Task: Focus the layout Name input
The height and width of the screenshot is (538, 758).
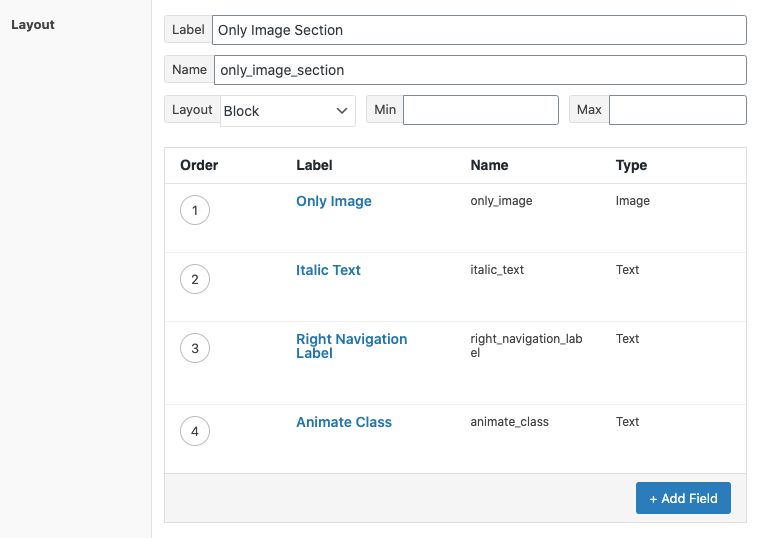Action: pos(479,70)
